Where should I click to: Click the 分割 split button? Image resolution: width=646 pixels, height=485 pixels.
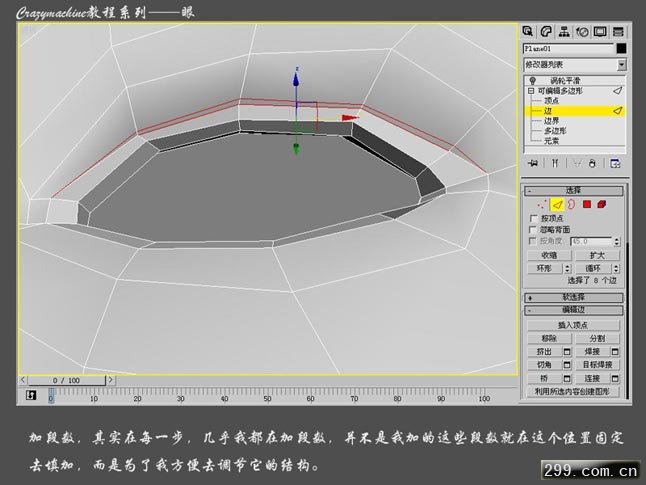pos(597,338)
